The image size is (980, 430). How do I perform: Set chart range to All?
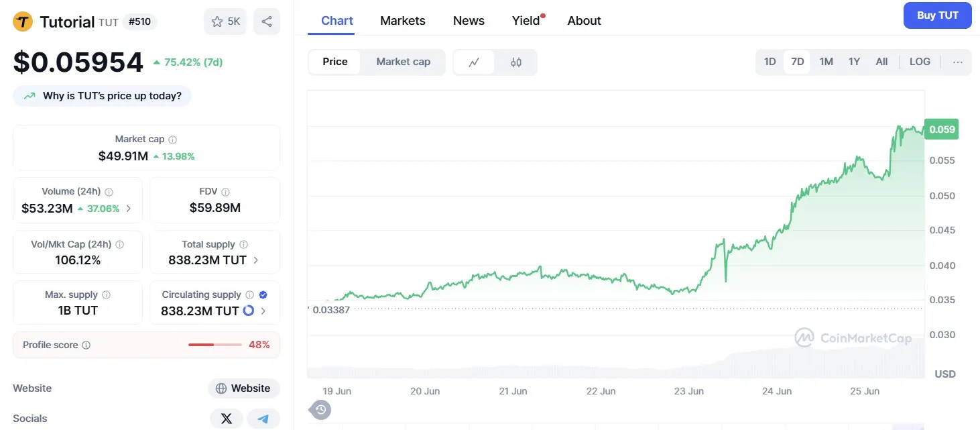(x=881, y=62)
